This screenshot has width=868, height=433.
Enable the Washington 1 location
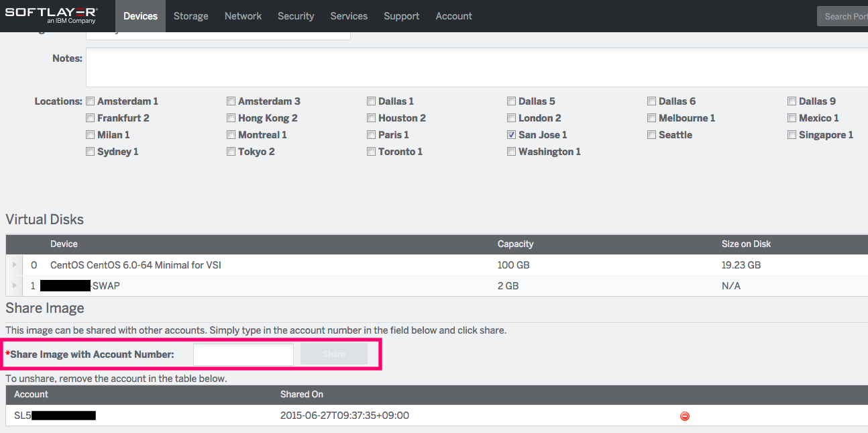(x=511, y=151)
